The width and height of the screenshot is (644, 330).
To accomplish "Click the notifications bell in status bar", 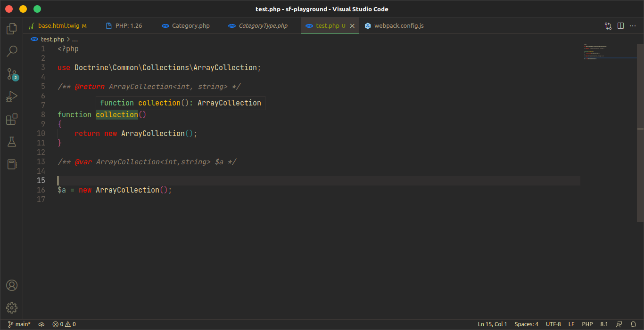I will tap(634, 324).
